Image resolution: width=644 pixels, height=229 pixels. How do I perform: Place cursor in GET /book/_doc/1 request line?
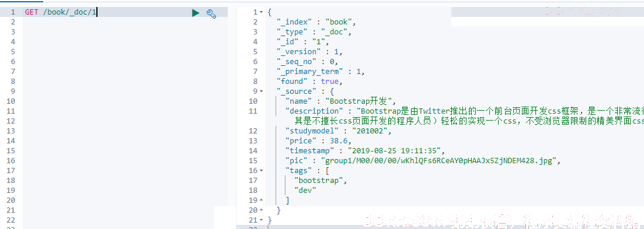pos(61,12)
